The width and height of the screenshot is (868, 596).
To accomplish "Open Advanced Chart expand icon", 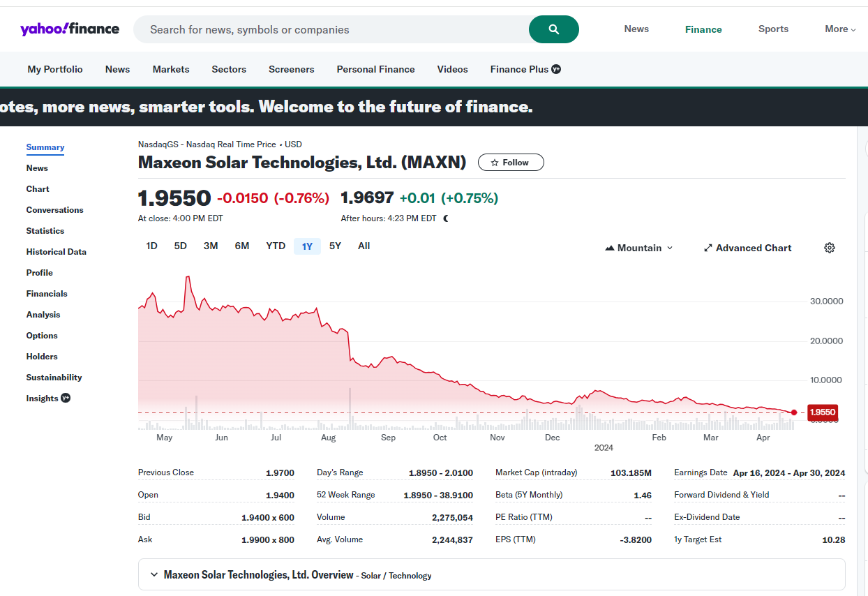I will (x=708, y=248).
